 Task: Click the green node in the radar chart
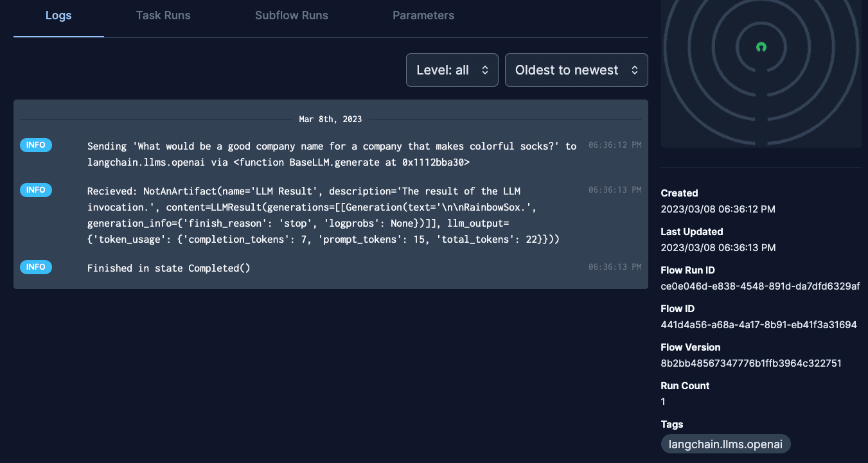coord(761,47)
